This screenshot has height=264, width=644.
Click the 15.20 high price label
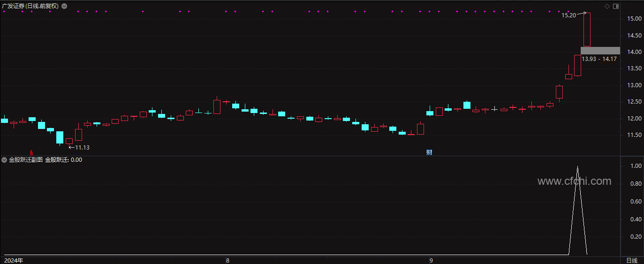click(568, 15)
